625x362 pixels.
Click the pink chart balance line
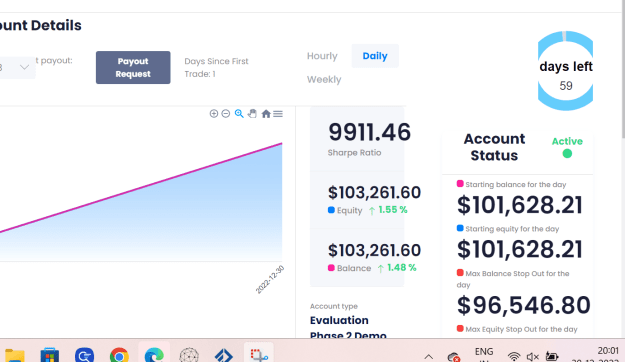(141, 187)
